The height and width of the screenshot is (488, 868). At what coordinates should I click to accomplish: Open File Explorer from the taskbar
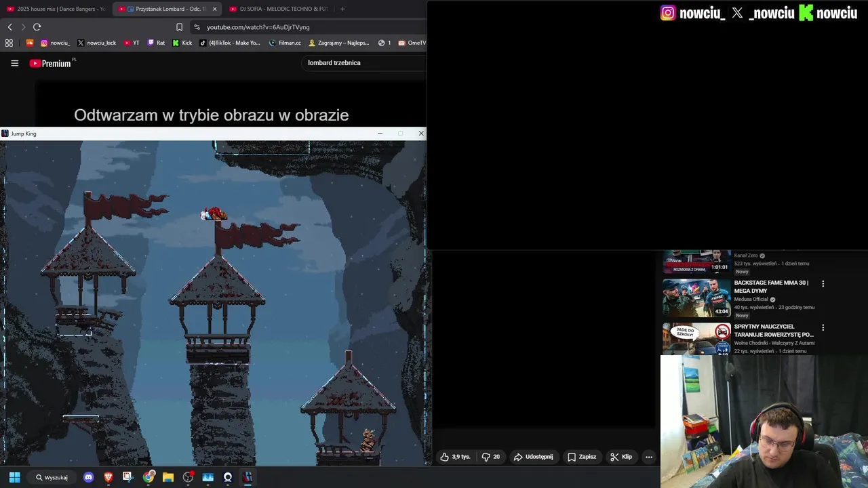pyautogui.click(x=168, y=477)
